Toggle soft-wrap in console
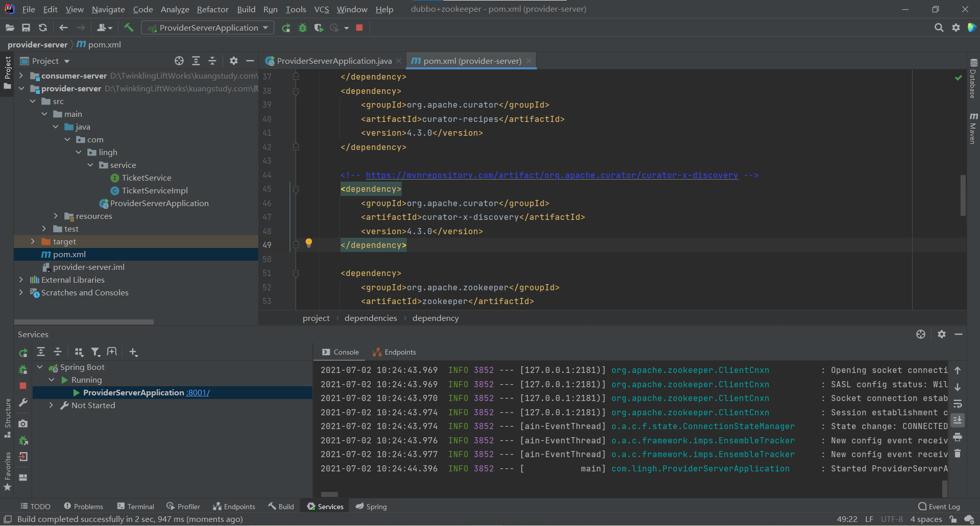980x526 pixels. pos(958,404)
